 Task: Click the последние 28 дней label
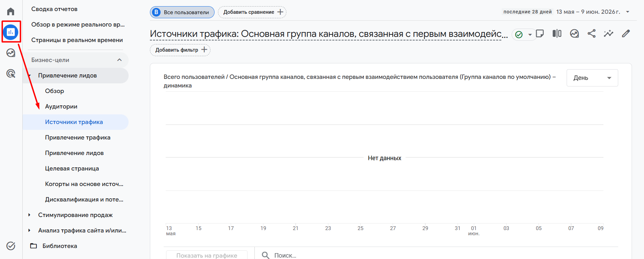(527, 12)
